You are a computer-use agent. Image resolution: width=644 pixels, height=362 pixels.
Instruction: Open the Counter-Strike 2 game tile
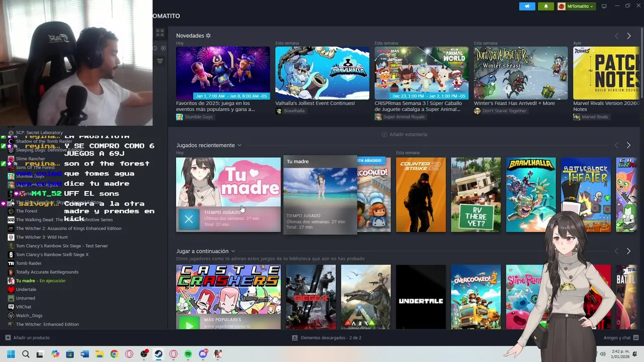(x=421, y=195)
